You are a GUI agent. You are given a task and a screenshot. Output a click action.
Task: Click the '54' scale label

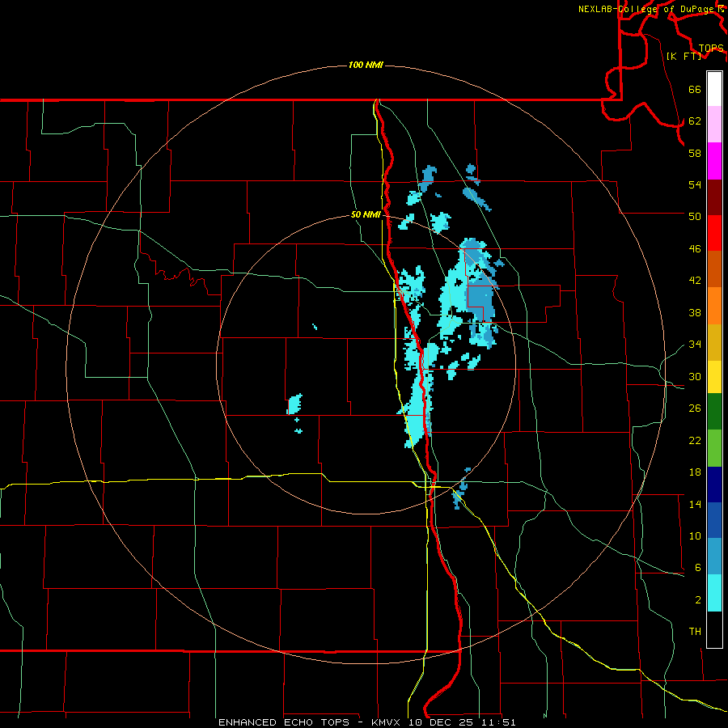pyautogui.click(x=695, y=184)
